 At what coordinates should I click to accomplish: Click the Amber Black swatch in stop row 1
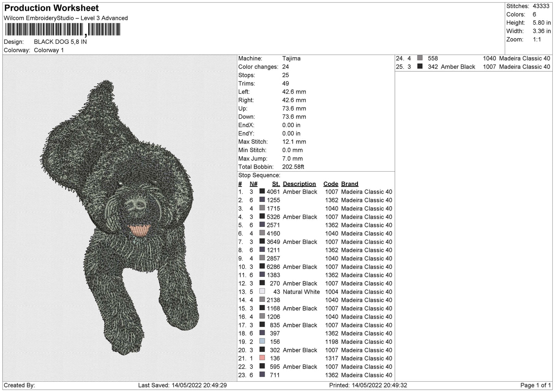[x=262, y=191]
